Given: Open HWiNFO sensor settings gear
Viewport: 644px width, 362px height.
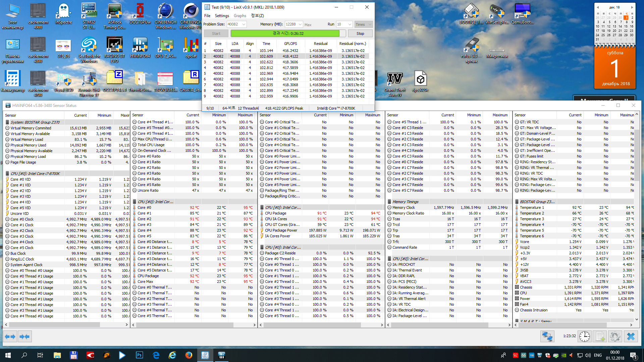Looking at the screenshot, I should click(615, 336).
